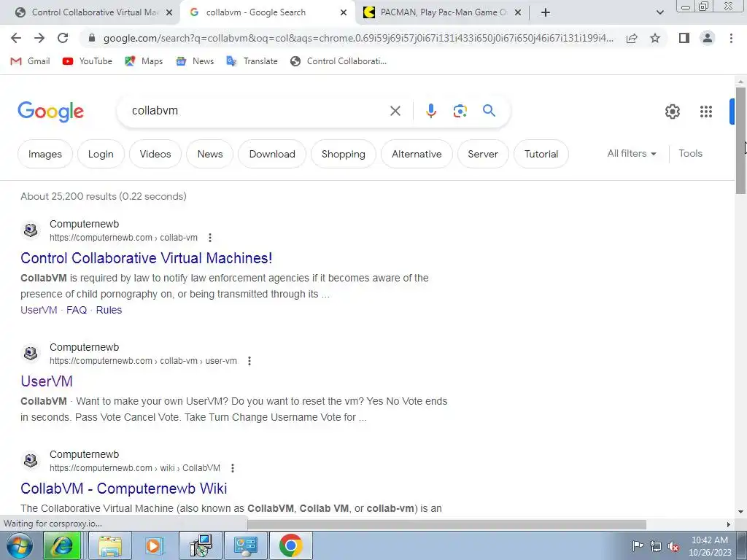Share this page via address bar icon
Viewport: 747px width, 560px height.
point(632,39)
